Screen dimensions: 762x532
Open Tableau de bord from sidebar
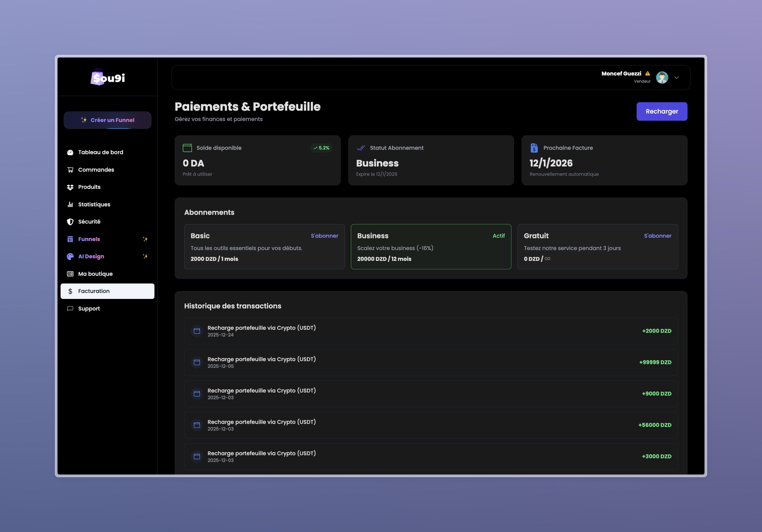coord(100,152)
